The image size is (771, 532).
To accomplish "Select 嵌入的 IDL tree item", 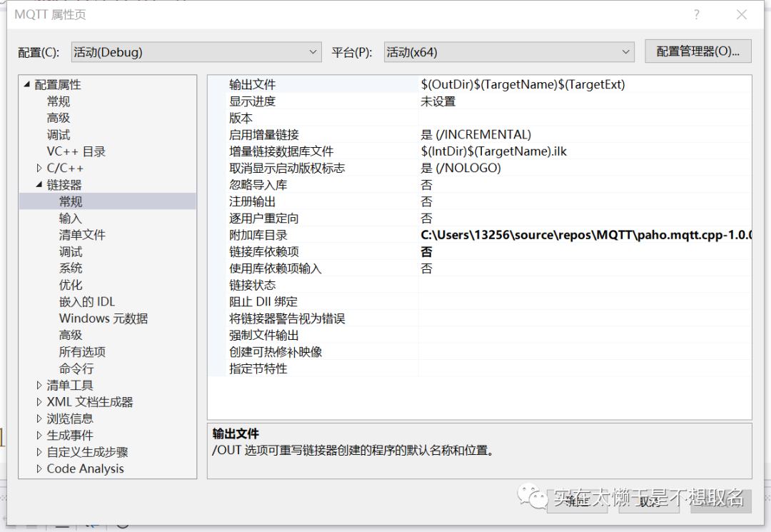I will tap(87, 302).
